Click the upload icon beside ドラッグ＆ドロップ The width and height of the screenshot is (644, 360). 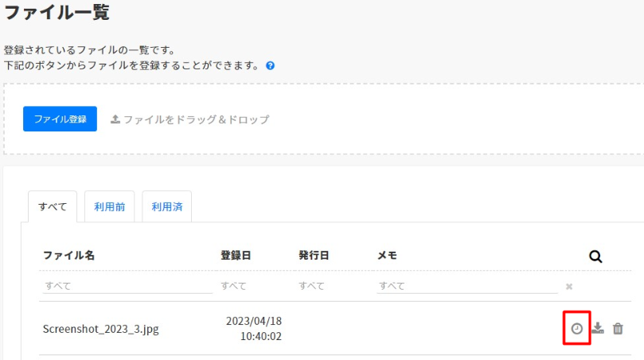click(115, 119)
